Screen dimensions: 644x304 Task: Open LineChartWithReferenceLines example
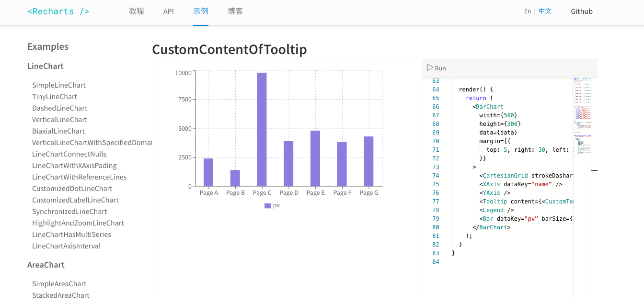80,177
